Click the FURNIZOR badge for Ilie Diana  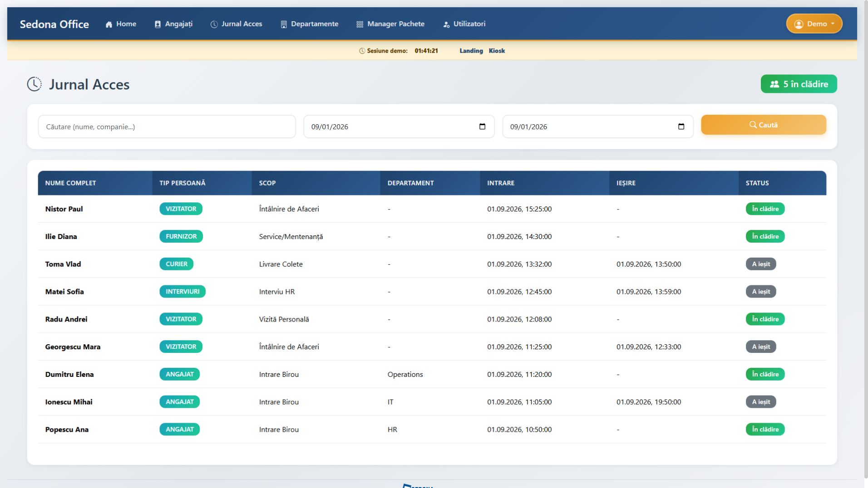tap(181, 236)
